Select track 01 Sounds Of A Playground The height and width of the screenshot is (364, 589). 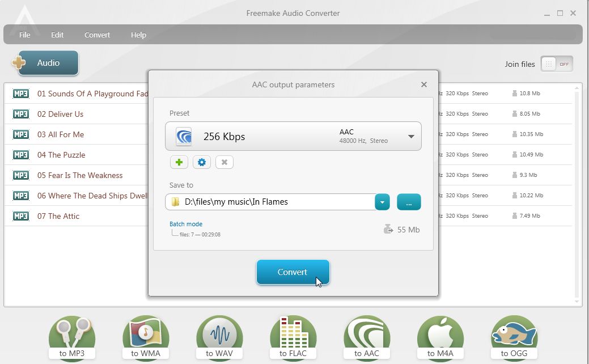93,94
